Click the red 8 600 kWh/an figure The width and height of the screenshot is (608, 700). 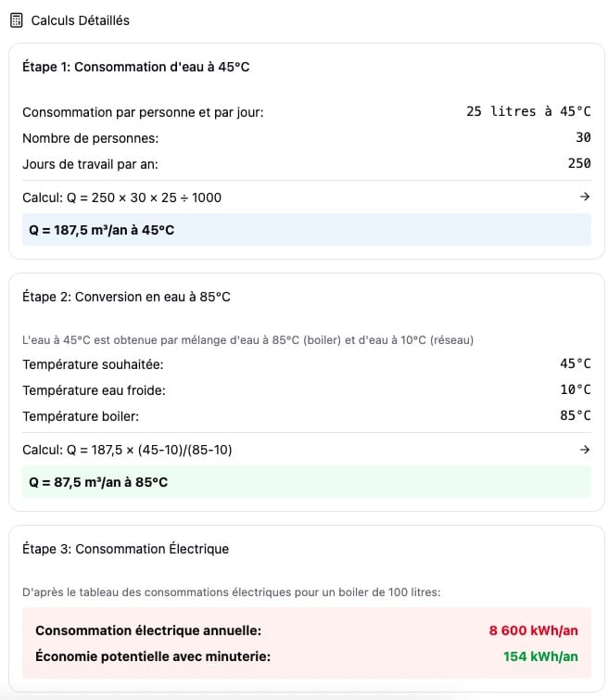pyautogui.click(x=533, y=630)
